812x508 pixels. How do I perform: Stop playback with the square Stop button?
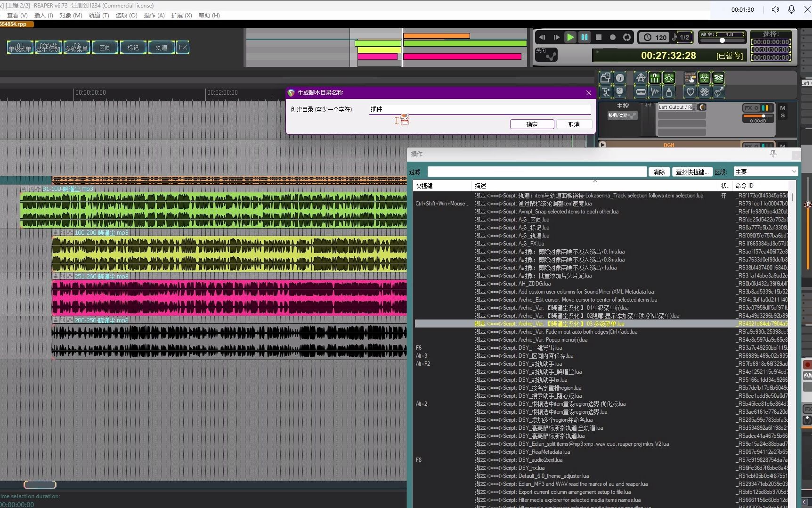click(x=599, y=37)
